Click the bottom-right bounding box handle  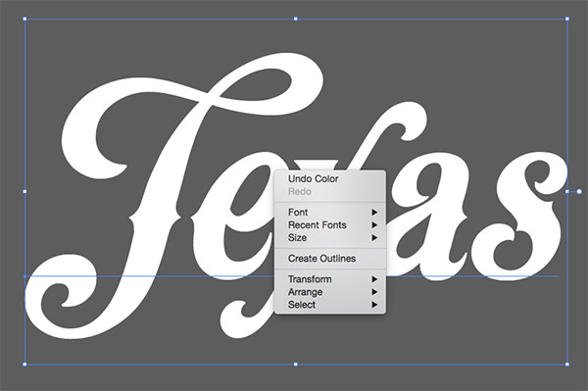(567, 364)
